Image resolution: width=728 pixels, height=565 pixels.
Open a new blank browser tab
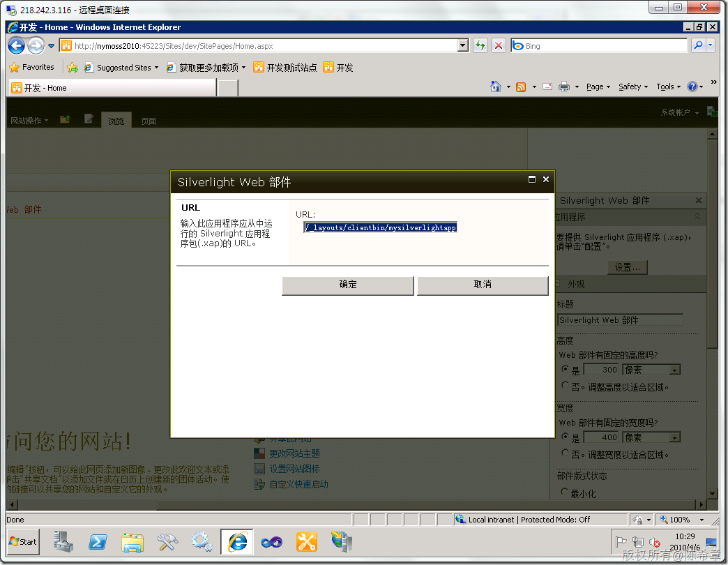tap(228, 88)
